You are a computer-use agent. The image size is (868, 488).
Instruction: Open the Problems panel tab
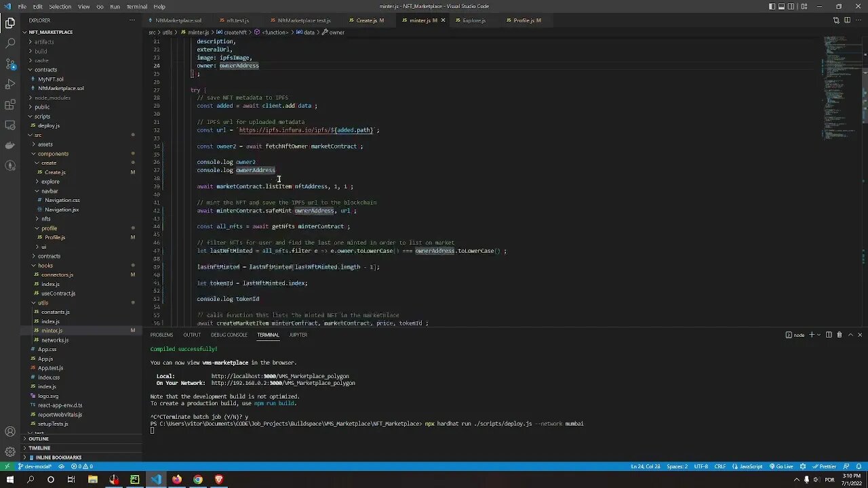tap(161, 335)
